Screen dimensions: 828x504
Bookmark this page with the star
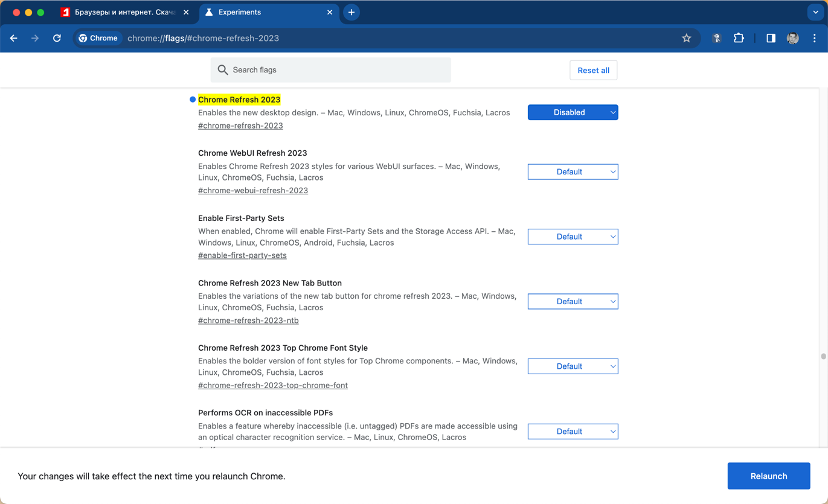(x=687, y=38)
